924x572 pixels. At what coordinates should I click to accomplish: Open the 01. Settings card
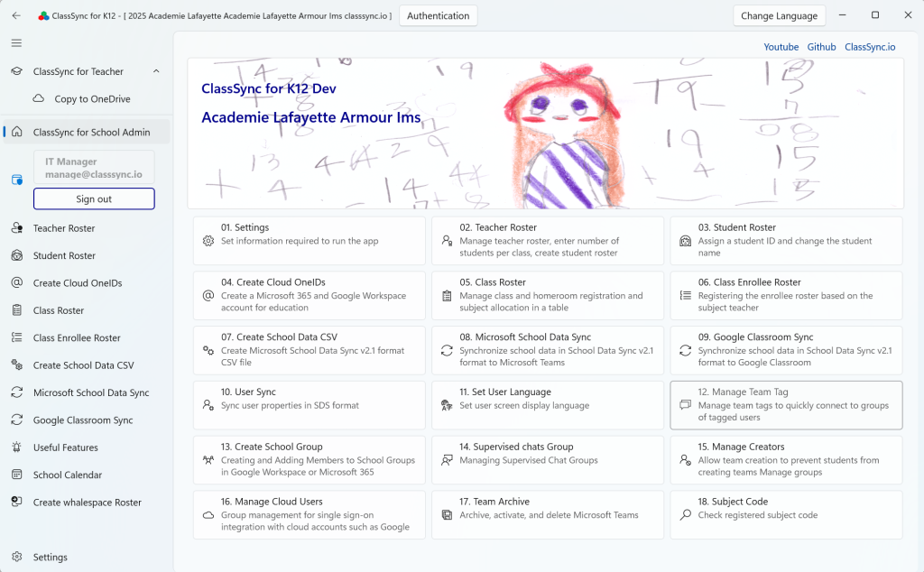(x=310, y=241)
